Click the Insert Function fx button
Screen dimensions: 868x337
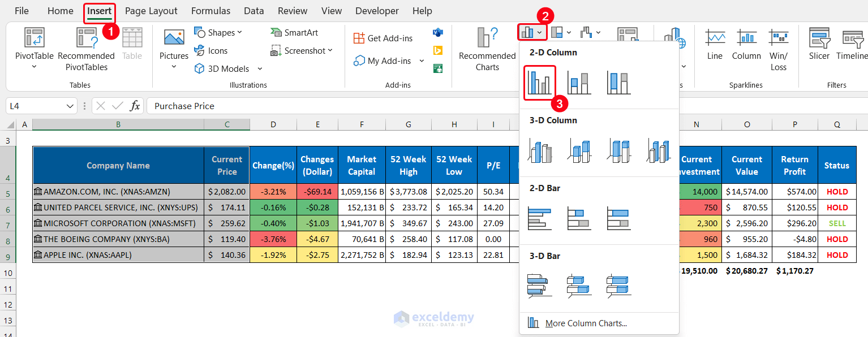(135, 106)
